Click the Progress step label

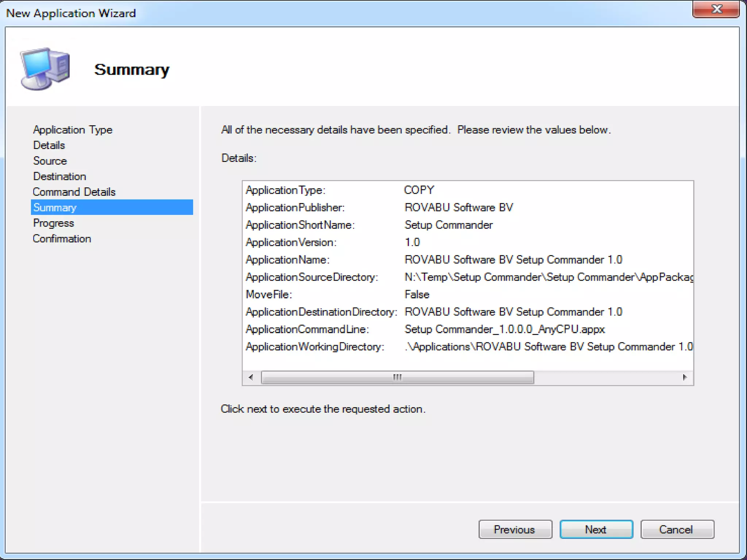[x=53, y=223]
